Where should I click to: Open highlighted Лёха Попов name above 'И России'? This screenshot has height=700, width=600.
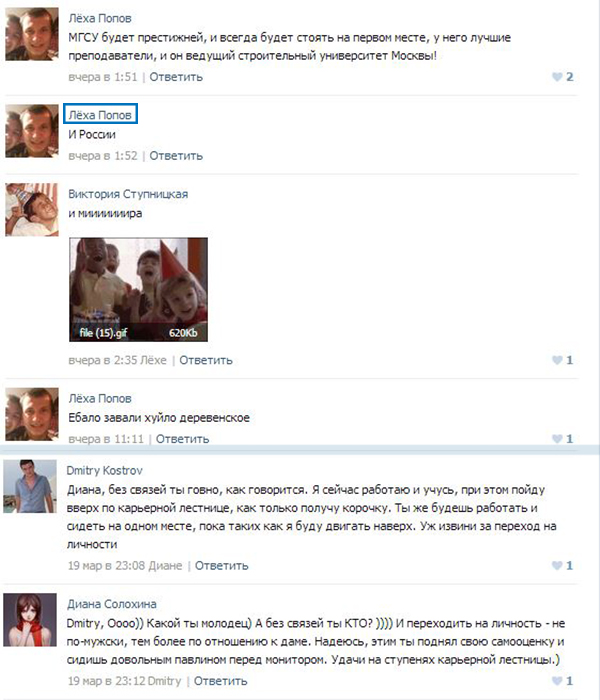click(100, 115)
